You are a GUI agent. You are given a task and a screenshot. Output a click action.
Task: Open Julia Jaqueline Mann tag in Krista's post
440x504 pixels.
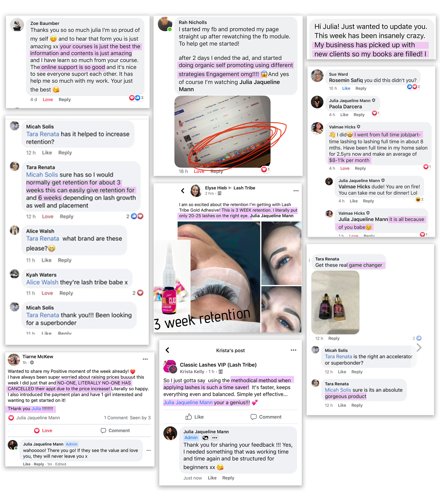188,402
